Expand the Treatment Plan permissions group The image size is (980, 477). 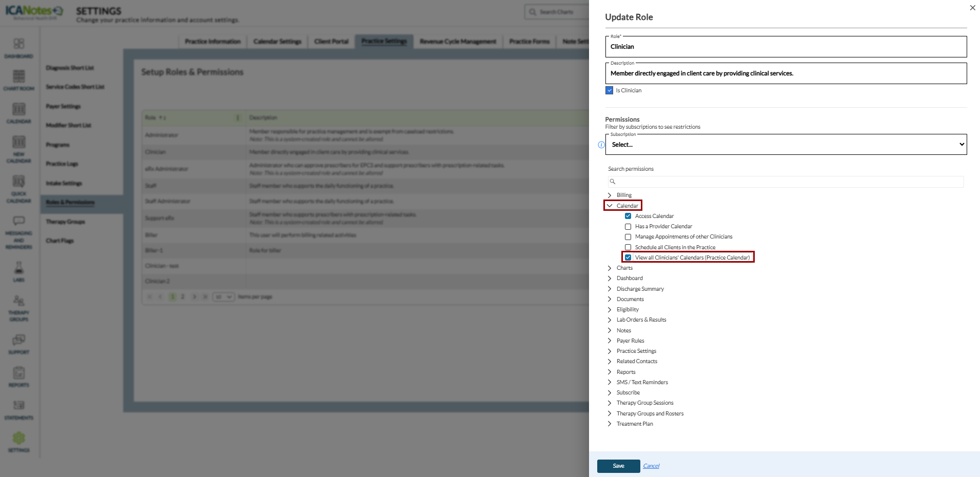click(x=610, y=424)
